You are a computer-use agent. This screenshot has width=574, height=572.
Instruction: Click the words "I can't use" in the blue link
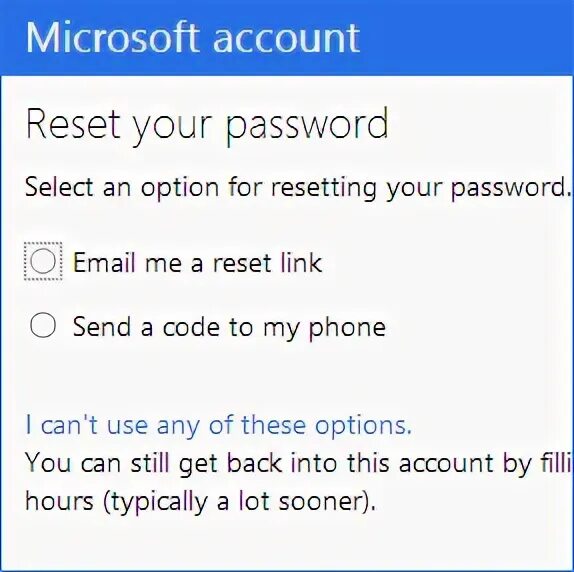[x=87, y=426]
